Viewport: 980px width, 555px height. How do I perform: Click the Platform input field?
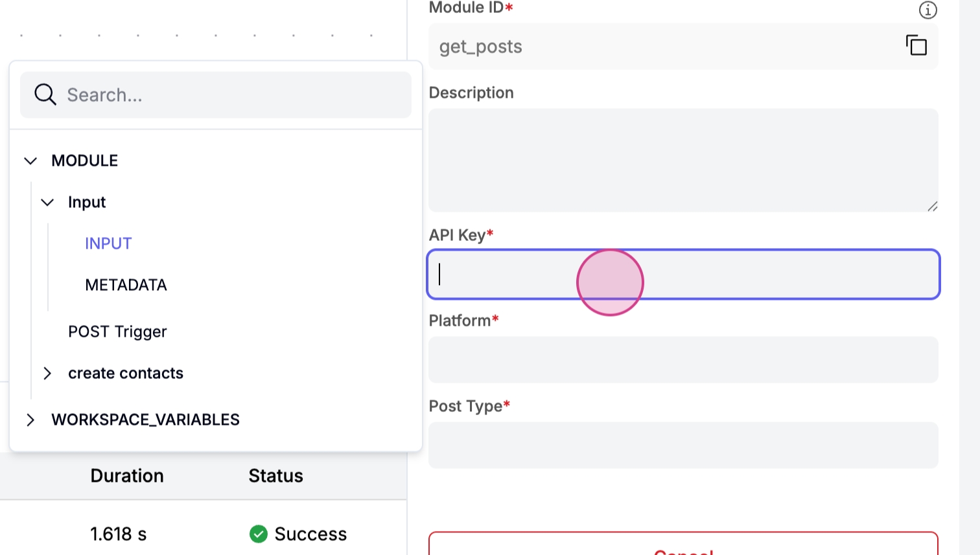point(682,359)
